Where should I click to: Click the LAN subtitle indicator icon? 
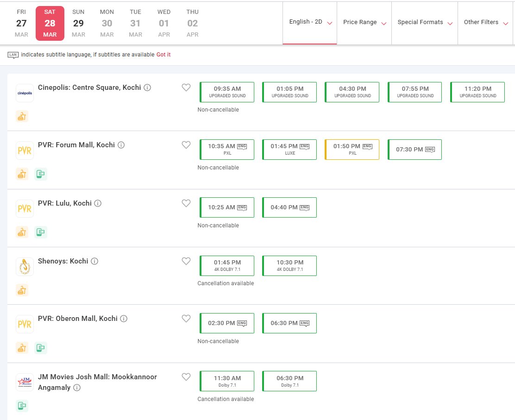coord(13,55)
